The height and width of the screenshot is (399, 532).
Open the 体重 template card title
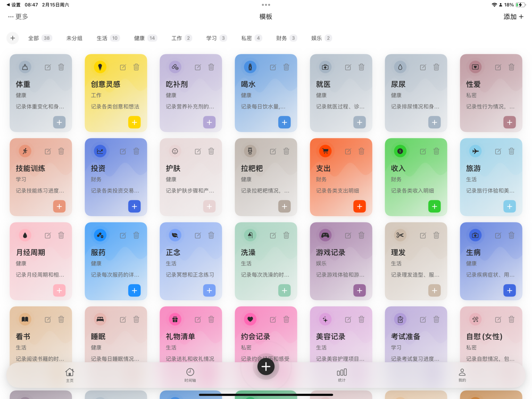(x=23, y=84)
